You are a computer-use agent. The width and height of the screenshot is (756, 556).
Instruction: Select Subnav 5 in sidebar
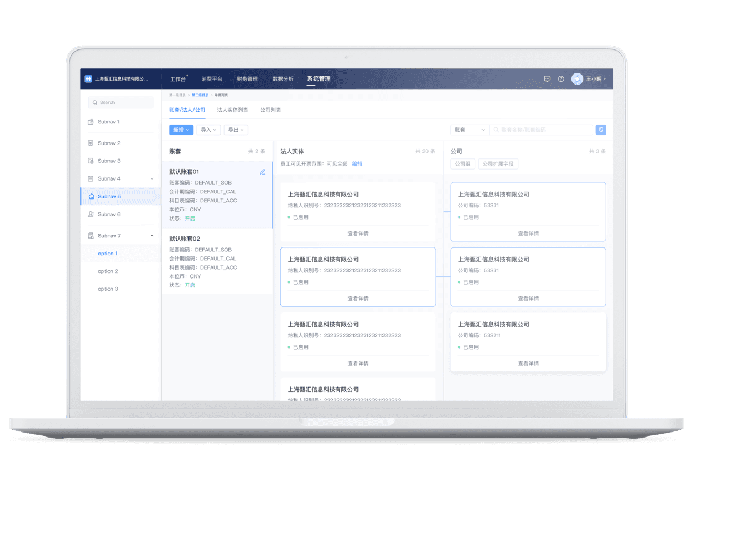[x=121, y=196]
